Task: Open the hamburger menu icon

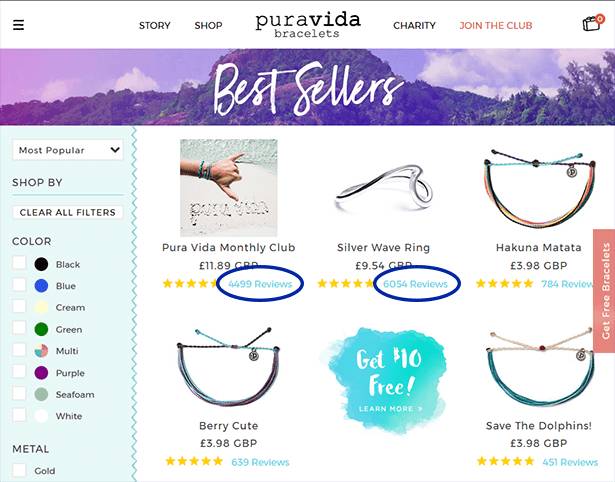Action: (x=18, y=25)
